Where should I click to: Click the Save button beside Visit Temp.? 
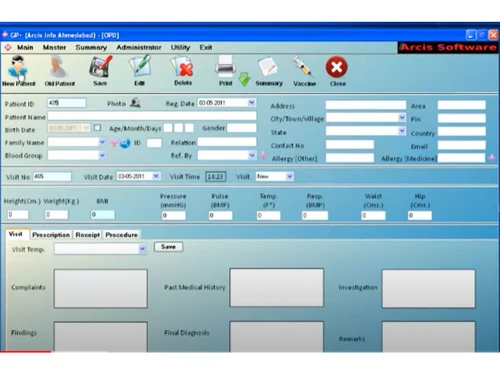[168, 247]
